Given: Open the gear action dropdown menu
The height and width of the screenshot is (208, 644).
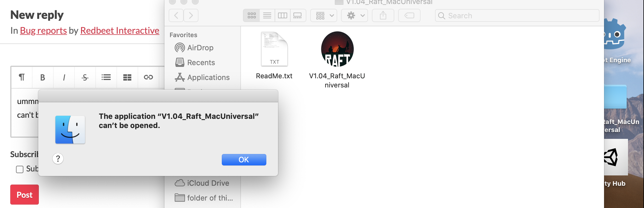Looking at the screenshot, I should point(355,15).
